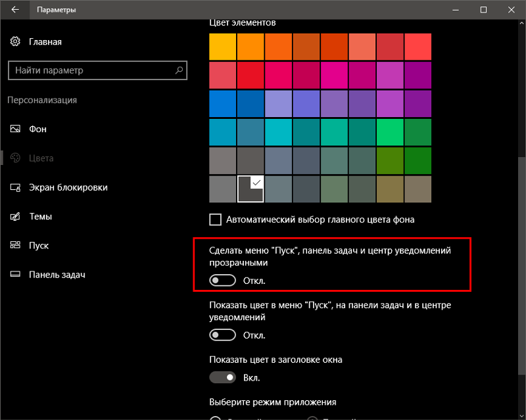Screen dimensions: 526x420
Task: Click the scrollbar down arrow
Action: click(x=521, y=416)
